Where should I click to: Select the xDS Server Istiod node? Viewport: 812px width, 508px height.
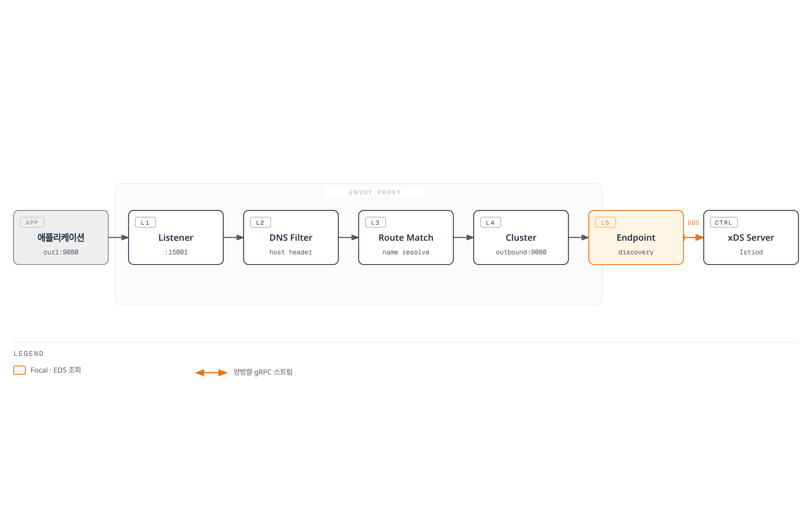[751, 238]
